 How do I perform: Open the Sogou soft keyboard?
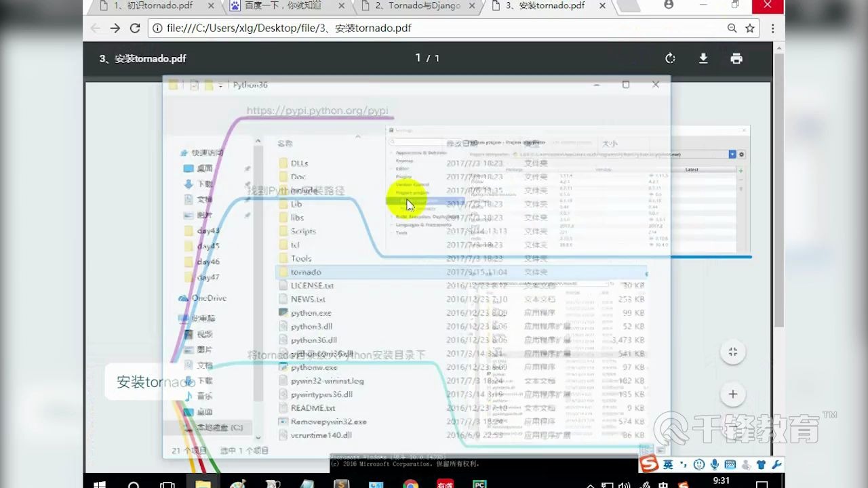point(730,465)
